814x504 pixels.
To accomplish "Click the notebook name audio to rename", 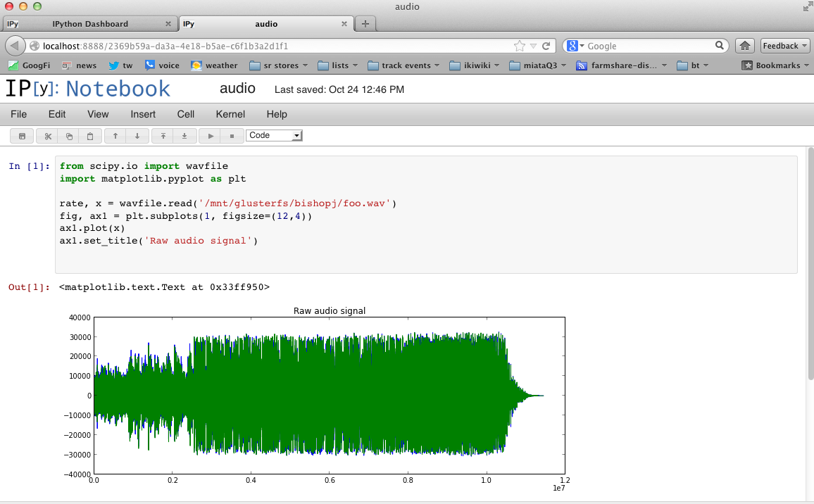I will (237, 89).
